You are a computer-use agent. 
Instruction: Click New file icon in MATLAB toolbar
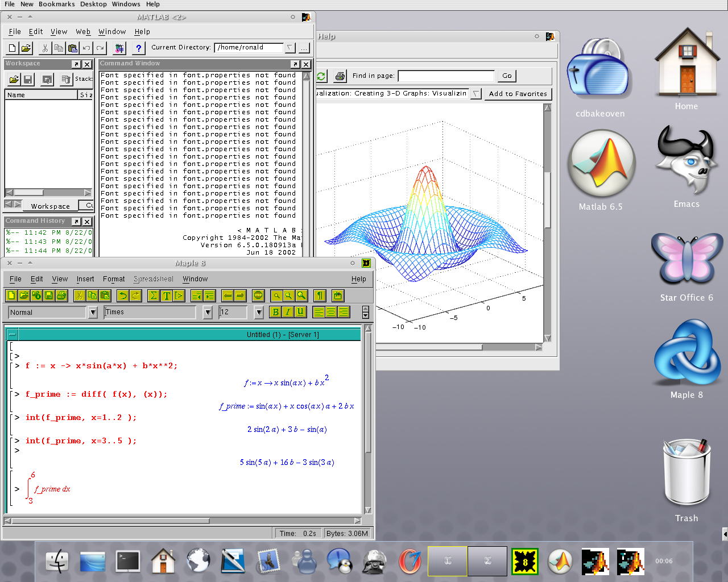13,48
